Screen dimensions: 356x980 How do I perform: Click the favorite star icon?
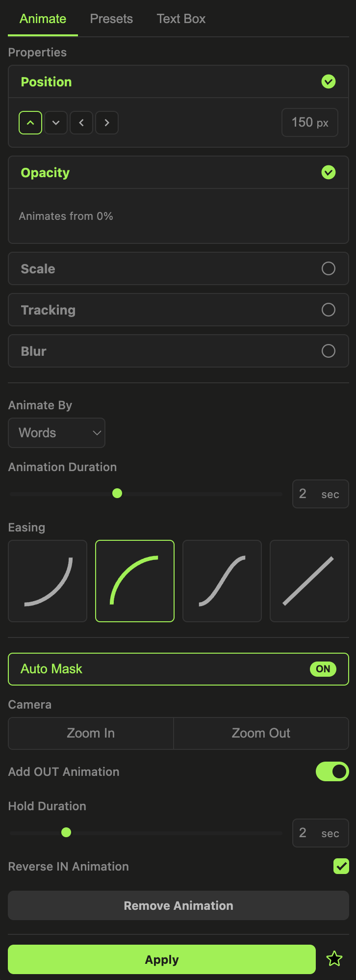click(334, 959)
